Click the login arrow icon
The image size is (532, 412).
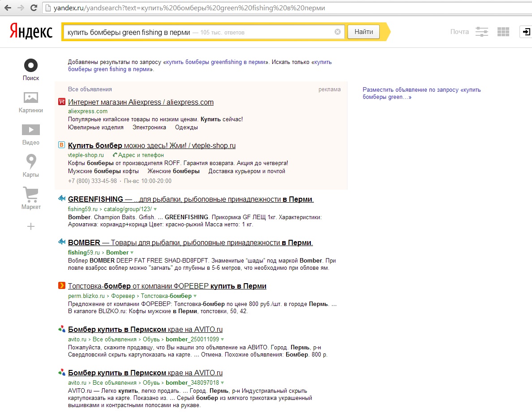pos(526,32)
